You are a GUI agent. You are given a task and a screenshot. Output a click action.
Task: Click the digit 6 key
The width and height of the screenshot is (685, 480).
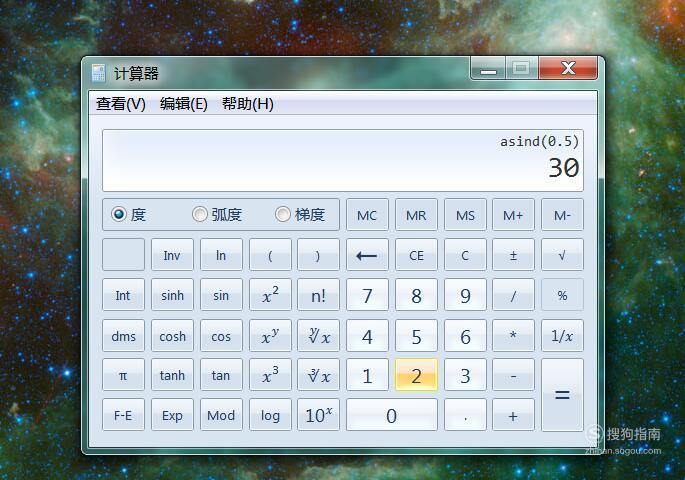point(465,335)
